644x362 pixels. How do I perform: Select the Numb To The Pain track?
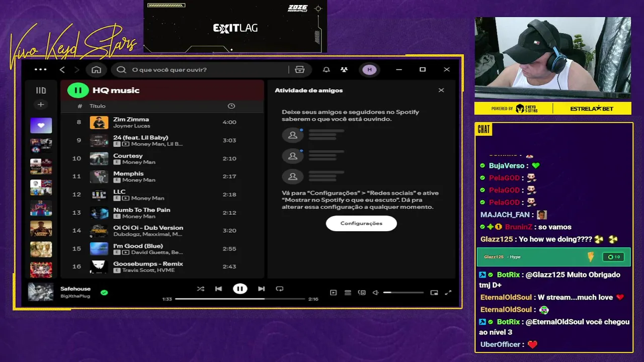tap(162, 213)
